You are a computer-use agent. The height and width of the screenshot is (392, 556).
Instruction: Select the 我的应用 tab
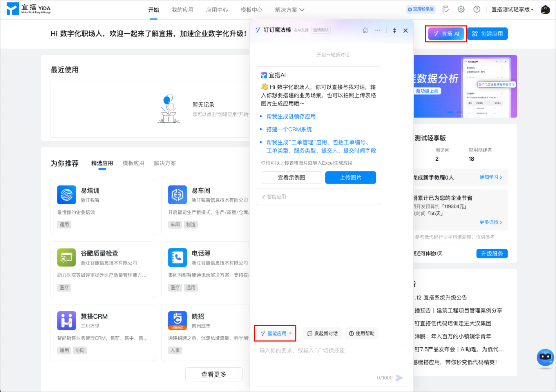[183, 10]
